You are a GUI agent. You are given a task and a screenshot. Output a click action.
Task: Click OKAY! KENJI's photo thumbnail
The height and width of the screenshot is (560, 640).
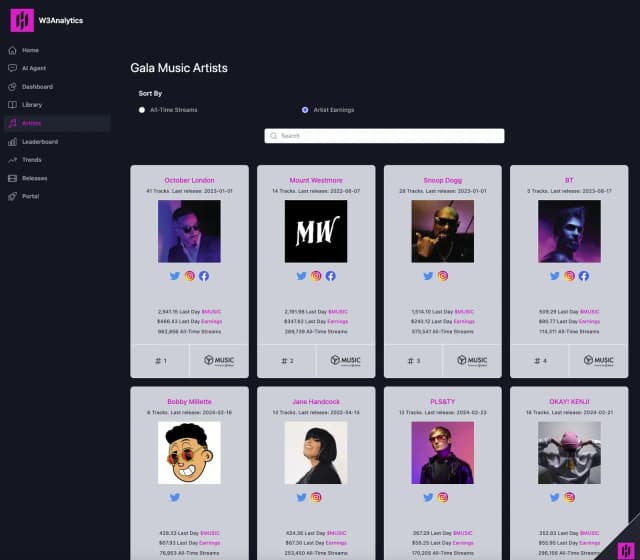569,453
